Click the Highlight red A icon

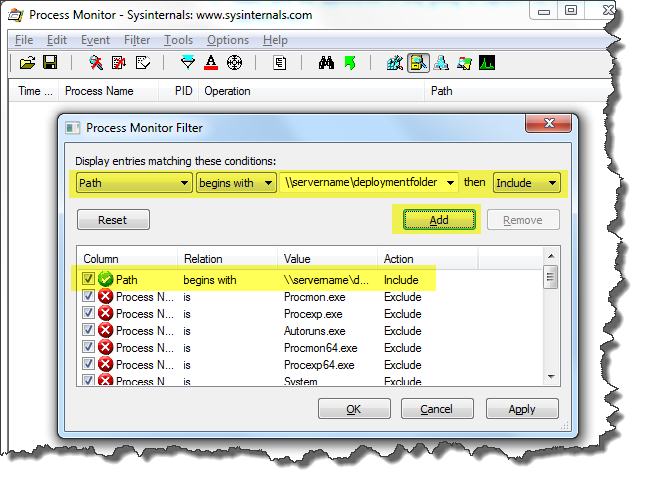(x=211, y=63)
